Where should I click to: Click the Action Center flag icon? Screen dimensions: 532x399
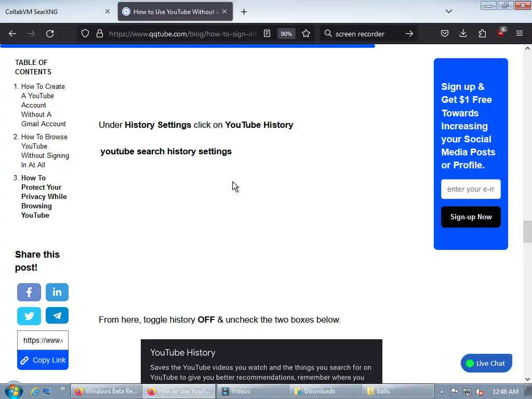point(454,392)
